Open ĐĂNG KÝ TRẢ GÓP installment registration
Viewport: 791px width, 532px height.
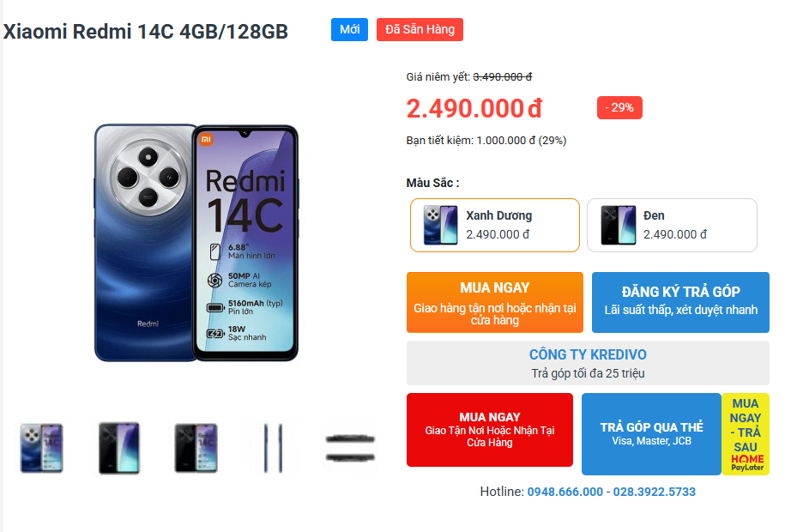click(680, 302)
